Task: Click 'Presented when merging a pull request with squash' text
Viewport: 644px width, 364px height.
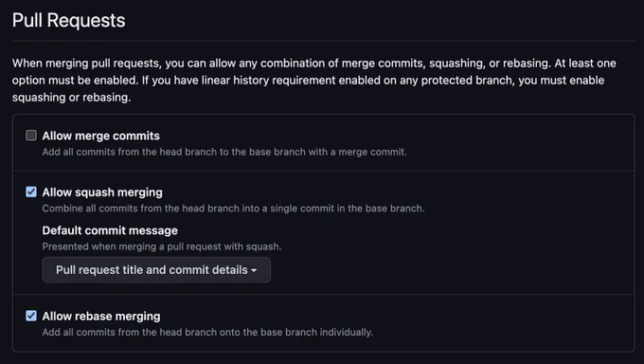Action: [x=162, y=246]
